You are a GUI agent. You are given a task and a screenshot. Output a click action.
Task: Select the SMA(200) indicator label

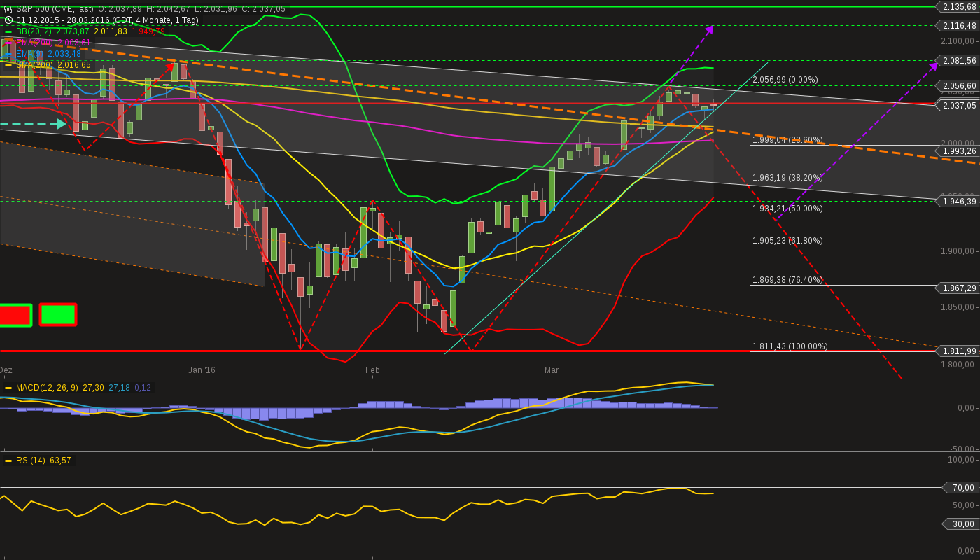point(35,65)
